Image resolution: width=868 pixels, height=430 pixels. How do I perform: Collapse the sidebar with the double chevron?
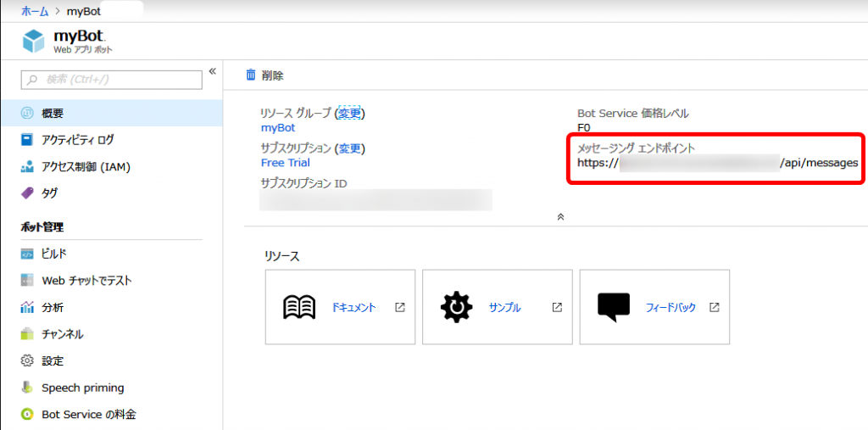(212, 71)
